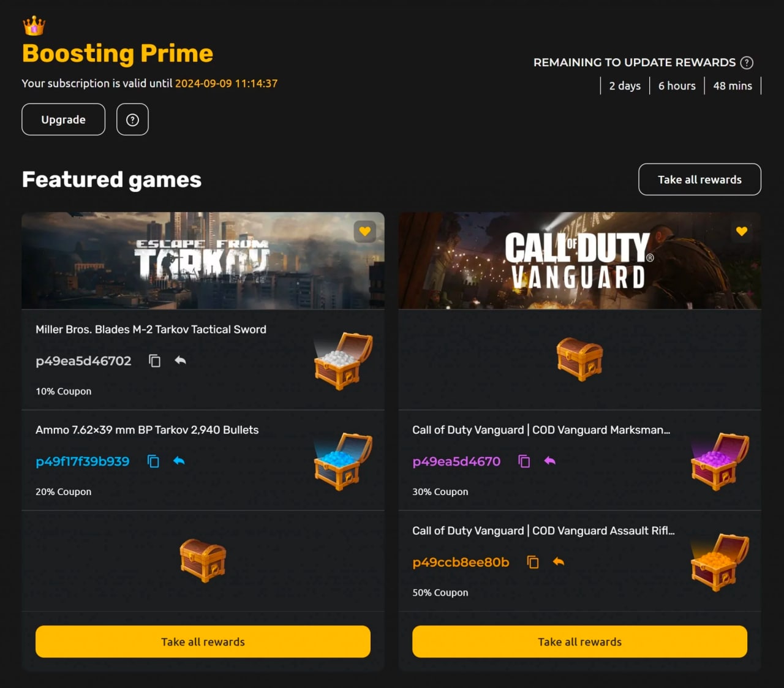This screenshot has width=784, height=688.
Task: Copy the coupon code p49ea5d46702
Action: pyautogui.click(x=154, y=361)
